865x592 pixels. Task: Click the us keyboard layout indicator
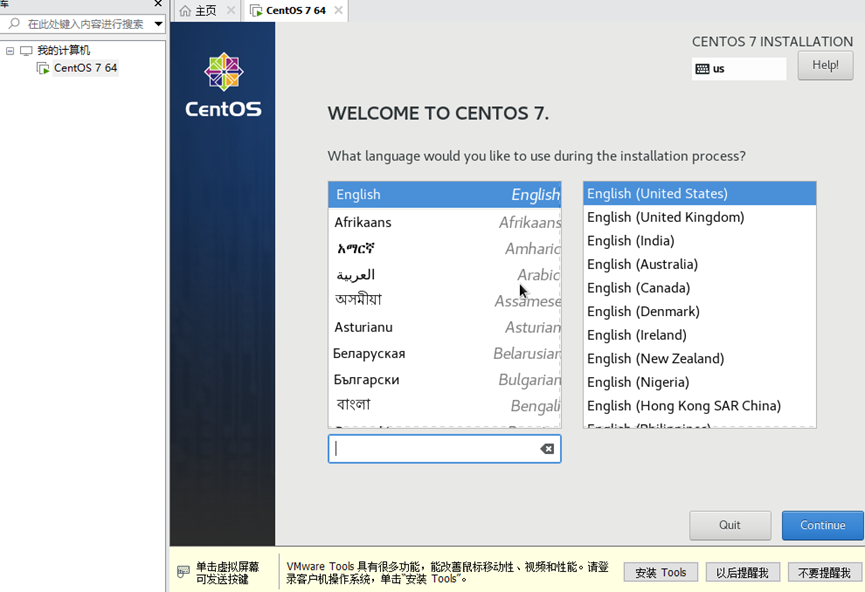[x=739, y=69]
